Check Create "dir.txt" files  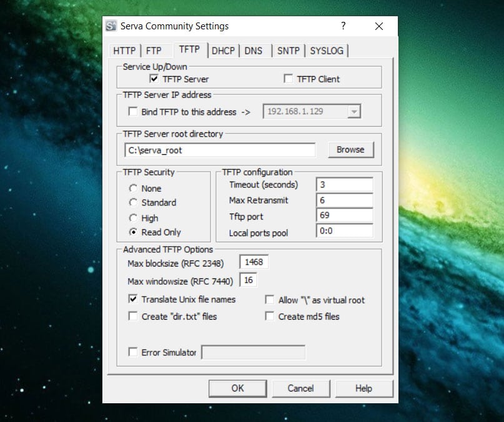click(x=133, y=316)
